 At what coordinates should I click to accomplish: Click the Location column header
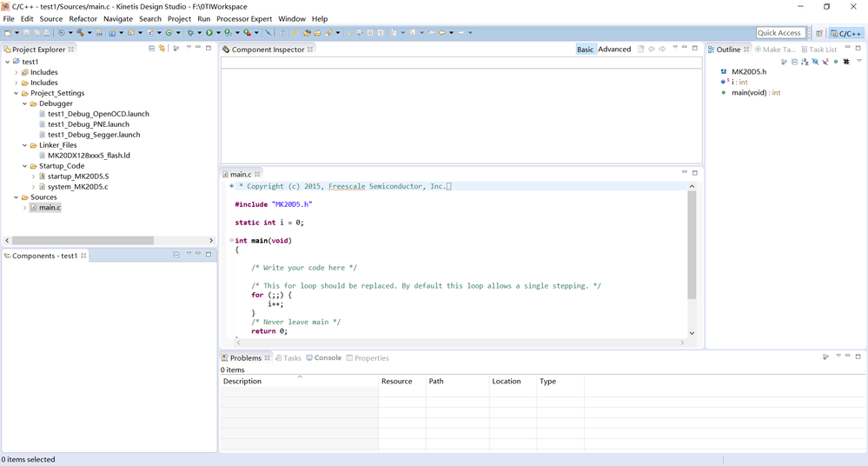point(514,381)
